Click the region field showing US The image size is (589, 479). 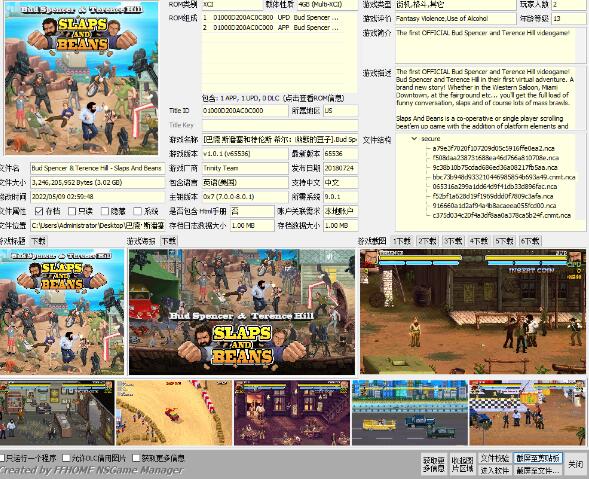tap(340, 110)
